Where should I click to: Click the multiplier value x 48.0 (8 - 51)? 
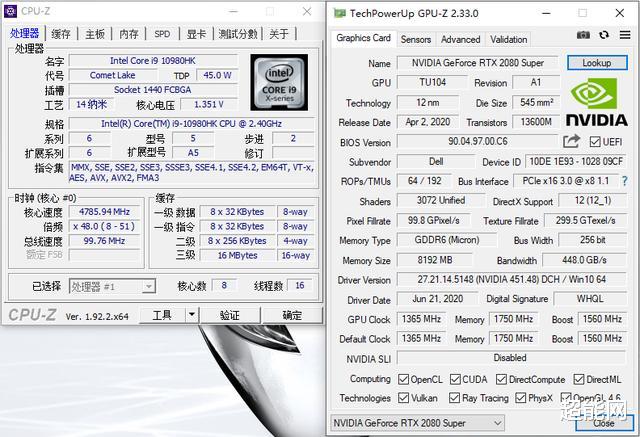pyautogui.click(x=104, y=226)
